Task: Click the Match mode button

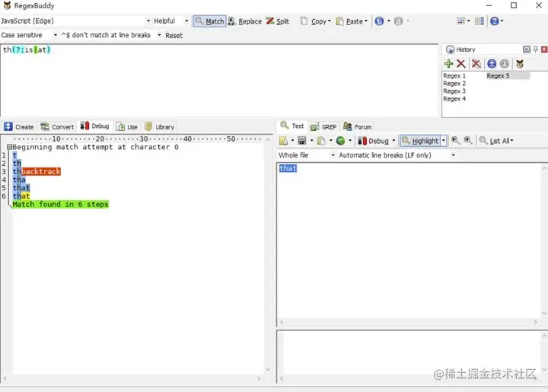Action: coord(209,21)
